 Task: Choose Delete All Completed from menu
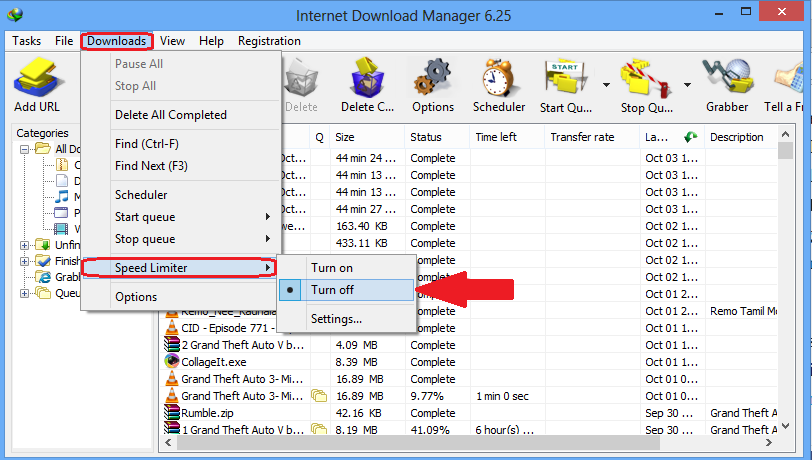170,115
